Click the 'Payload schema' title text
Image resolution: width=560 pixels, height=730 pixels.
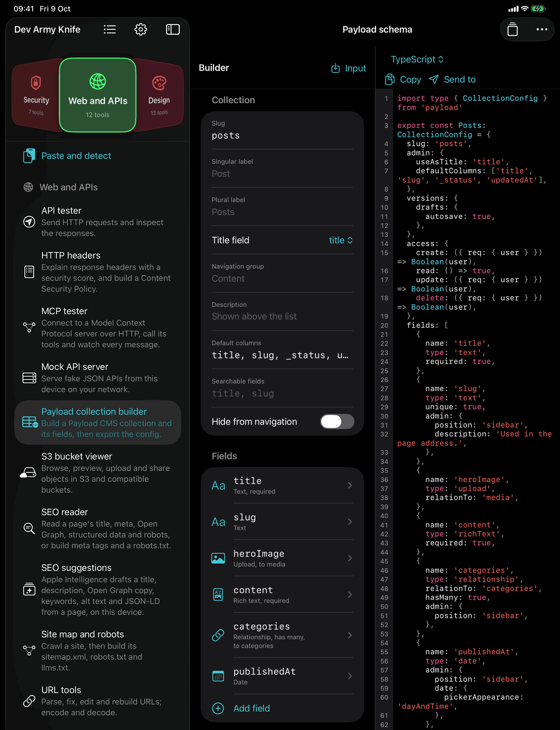(x=377, y=29)
